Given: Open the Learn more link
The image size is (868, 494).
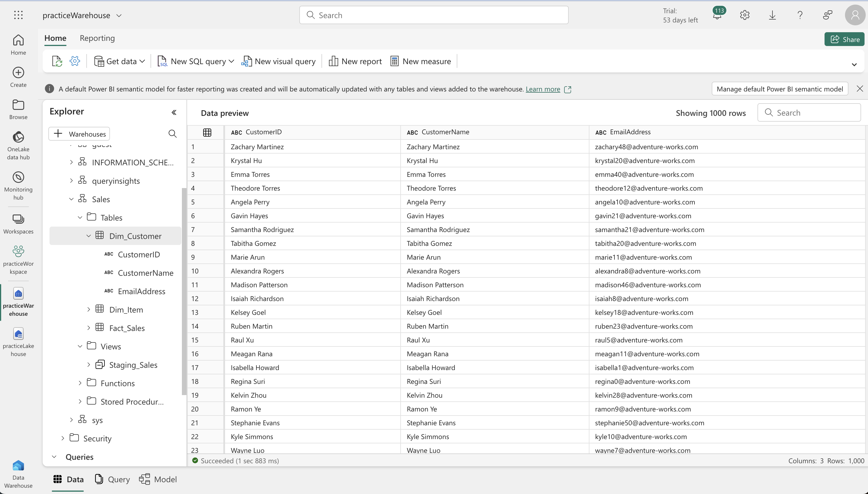Looking at the screenshot, I should click(x=543, y=89).
